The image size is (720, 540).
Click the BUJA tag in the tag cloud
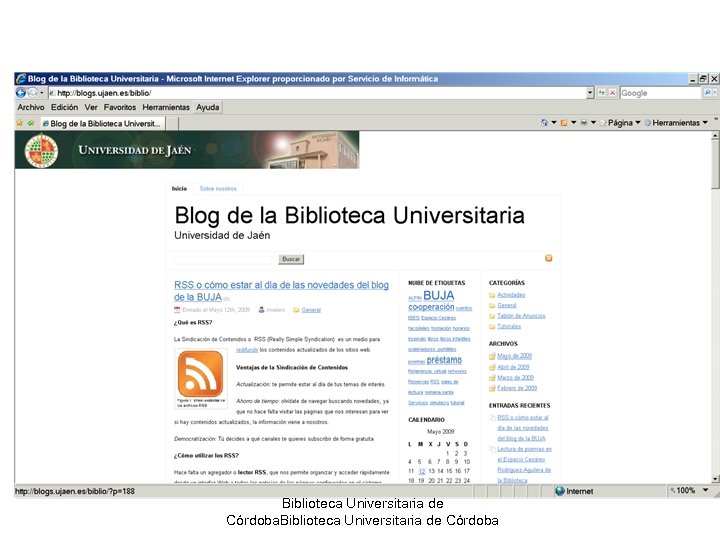439,295
